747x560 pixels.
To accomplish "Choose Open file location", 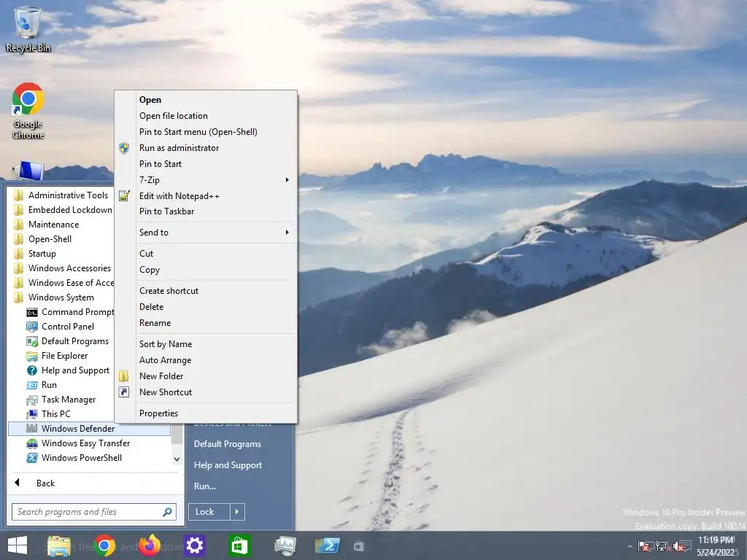I will pyautogui.click(x=206, y=116).
